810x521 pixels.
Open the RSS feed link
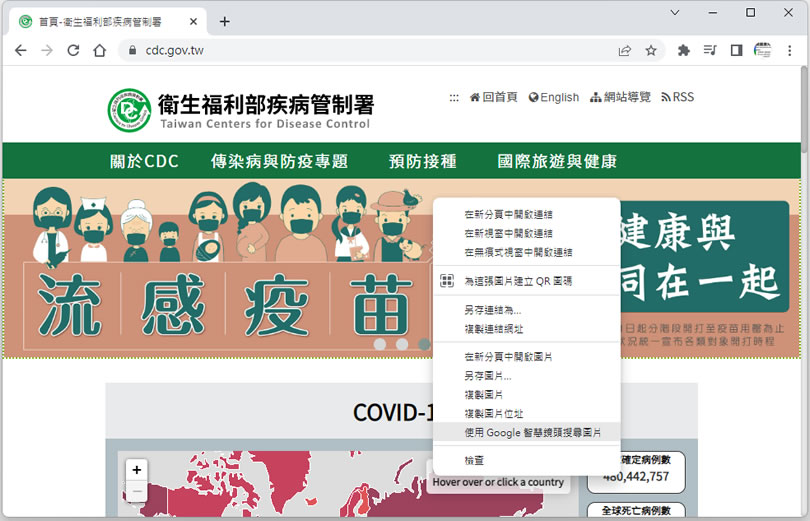(677, 97)
